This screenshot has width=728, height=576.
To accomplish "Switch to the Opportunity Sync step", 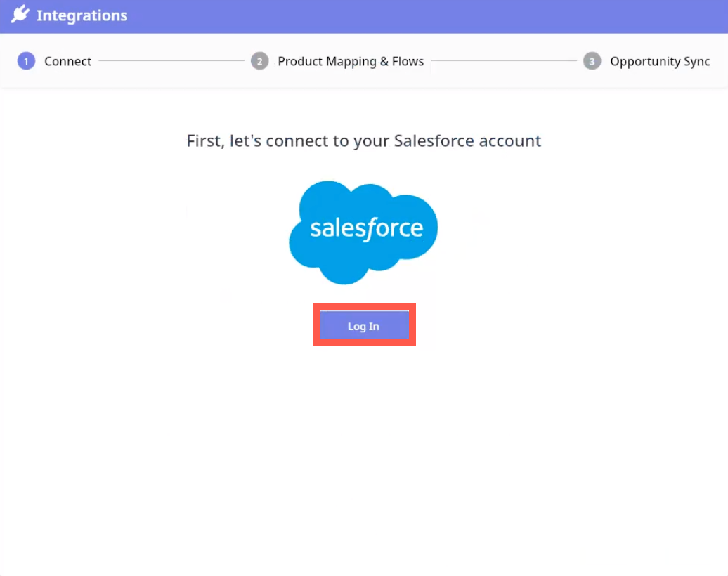I will pyautogui.click(x=660, y=61).
